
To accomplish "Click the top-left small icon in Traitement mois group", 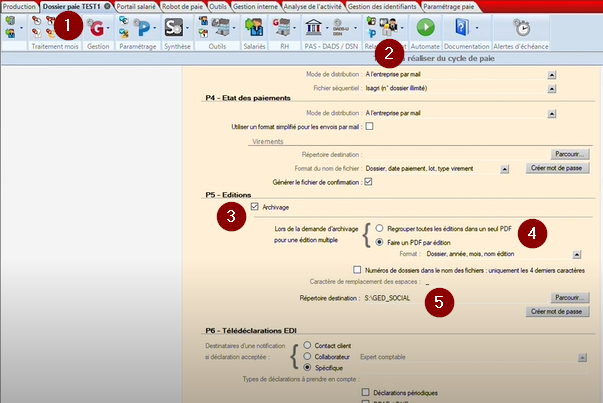I will point(37,21).
